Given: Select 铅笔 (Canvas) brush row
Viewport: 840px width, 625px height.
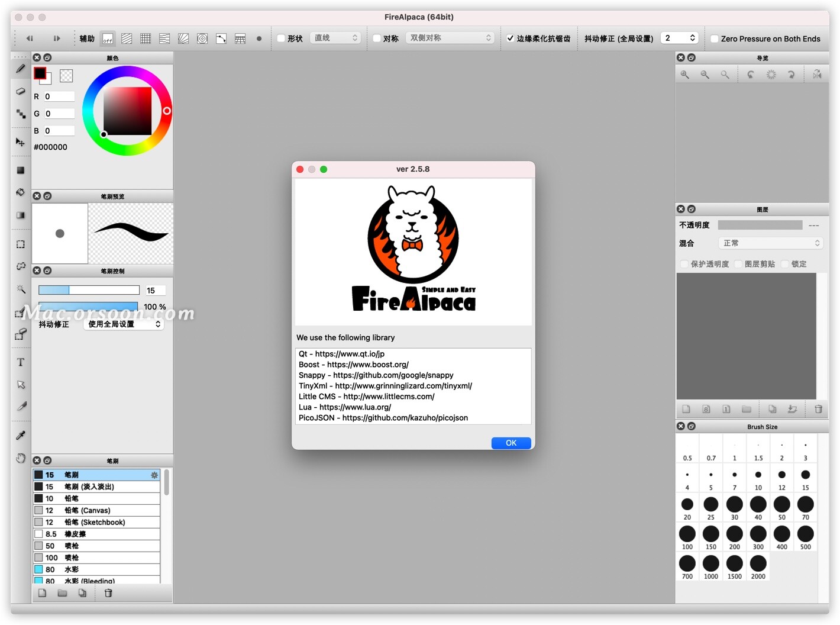Looking at the screenshot, I should coord(96,510).
